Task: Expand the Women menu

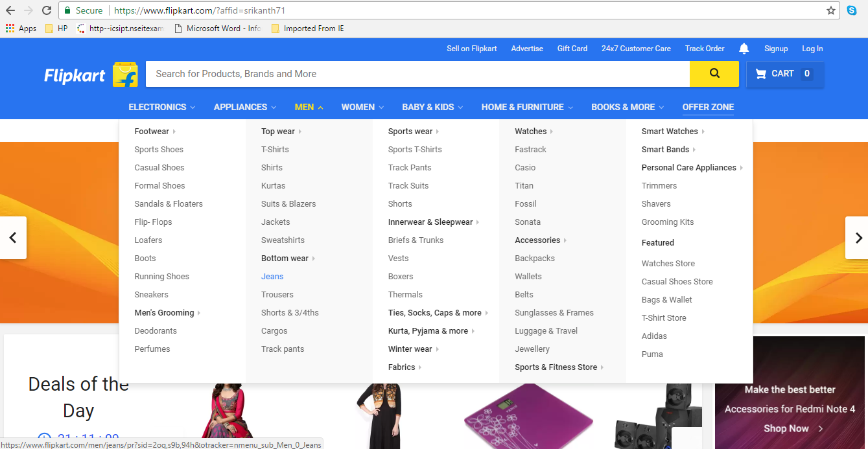Action: click(362, 107)
